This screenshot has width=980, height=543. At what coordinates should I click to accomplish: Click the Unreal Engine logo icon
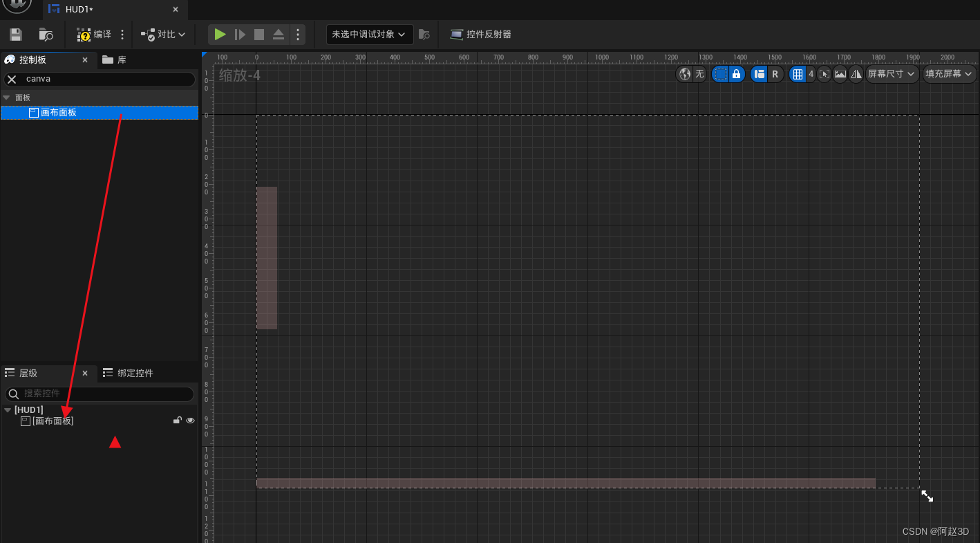pyautogui.click(x=17, y=5)
